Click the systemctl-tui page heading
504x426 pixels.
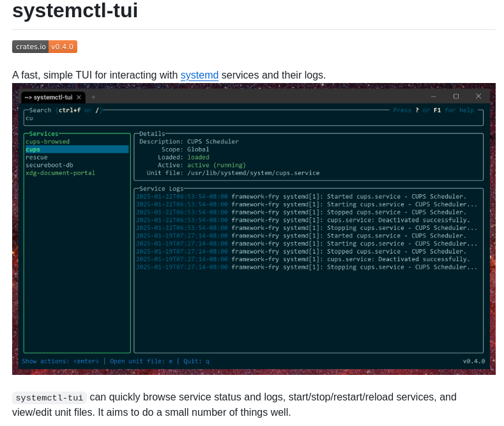click(x=75, y=10)
